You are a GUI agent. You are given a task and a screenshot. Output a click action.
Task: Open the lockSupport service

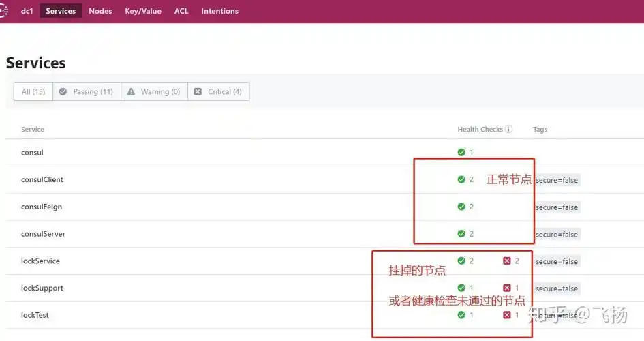pyautogui.click(x=42, y=288)
